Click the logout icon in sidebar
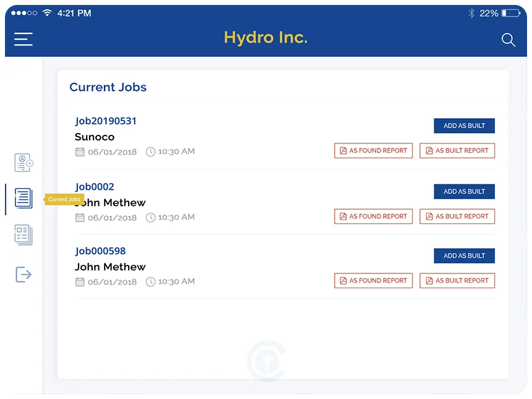The image size is (532, 399). (x=23, y=274)
